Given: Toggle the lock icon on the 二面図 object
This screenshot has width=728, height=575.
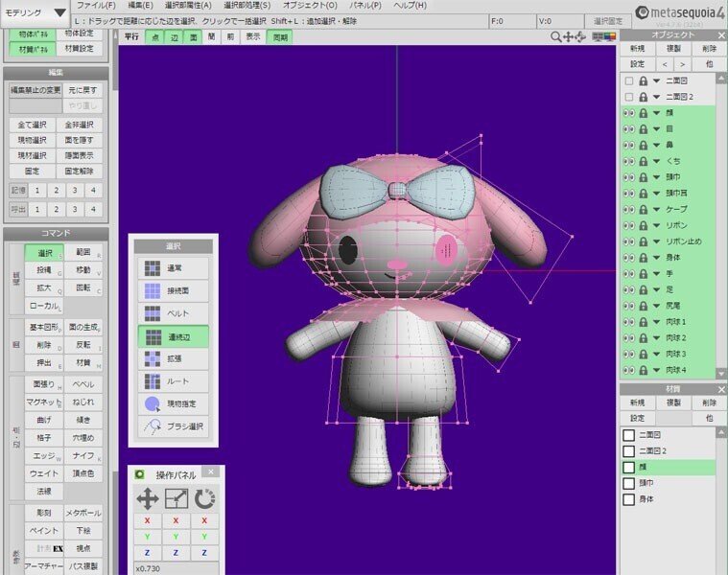Looking at the screenshot, I should click(643, 80).
